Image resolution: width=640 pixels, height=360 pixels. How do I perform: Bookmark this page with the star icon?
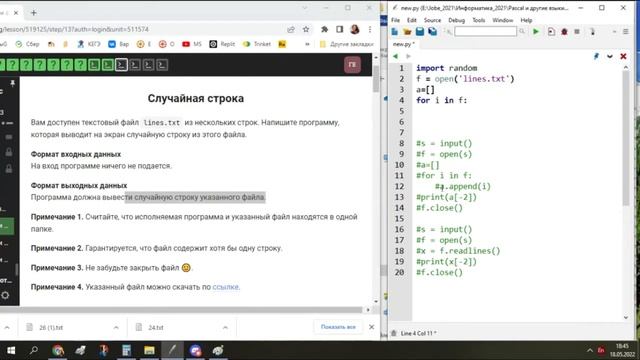(306, 29)
